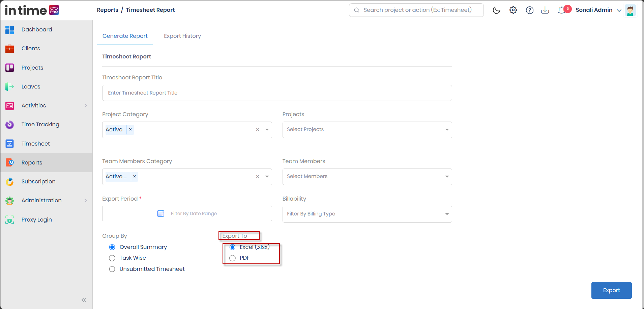
Task: Select Excel (.xlsx) export format
Action: pyautogui.click(x=232, y=247)
